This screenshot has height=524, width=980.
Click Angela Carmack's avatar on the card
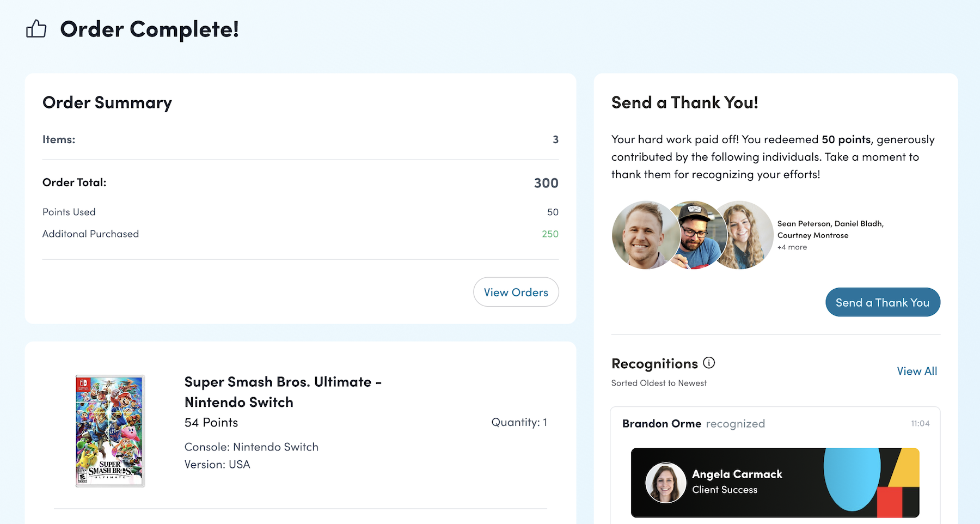[x=665, y=483]
